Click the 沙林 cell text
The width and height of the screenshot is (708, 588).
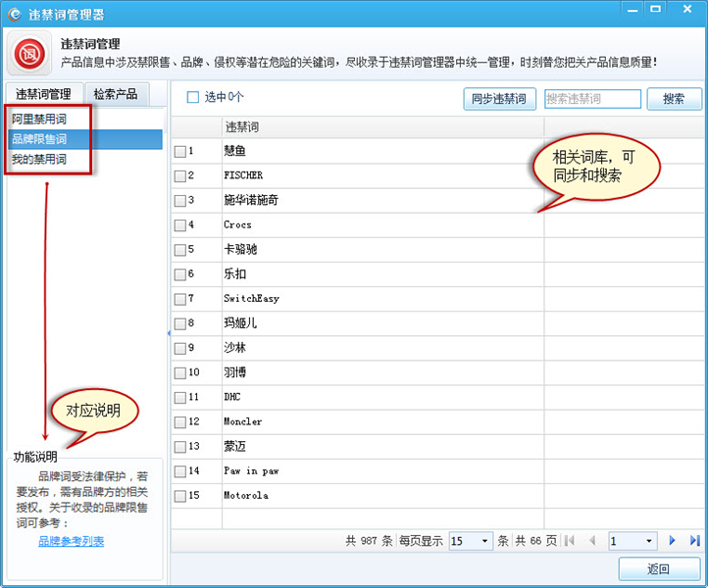[x=234, y=348]
